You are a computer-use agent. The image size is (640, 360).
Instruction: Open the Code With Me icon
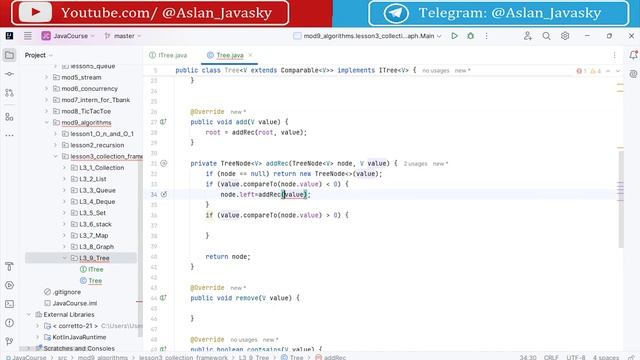point(528,36)
